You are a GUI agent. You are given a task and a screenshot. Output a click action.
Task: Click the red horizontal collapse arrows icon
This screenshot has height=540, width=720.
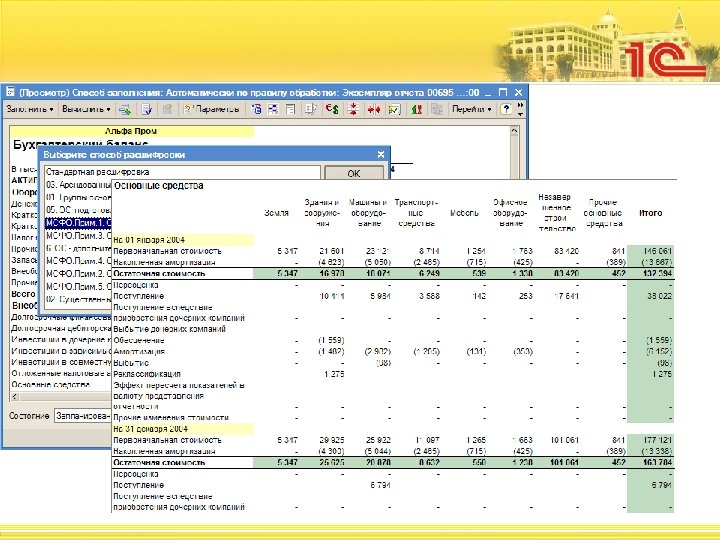tap(374, 109)
